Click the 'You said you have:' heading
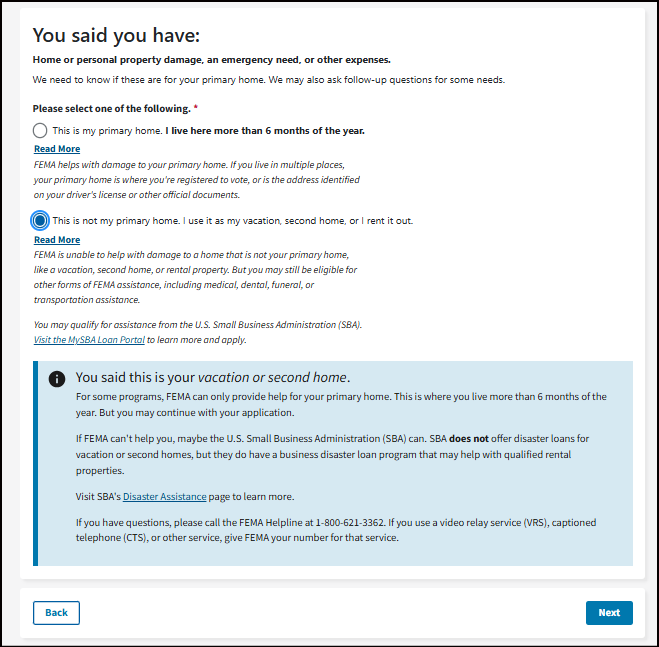This screenshot has width=659, height=647. click(117, 36)
